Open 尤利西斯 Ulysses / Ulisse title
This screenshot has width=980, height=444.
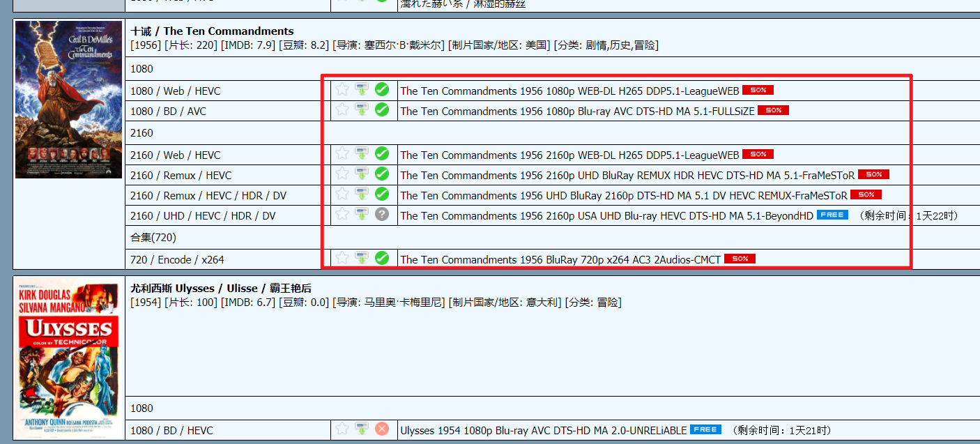pos(221,288)
